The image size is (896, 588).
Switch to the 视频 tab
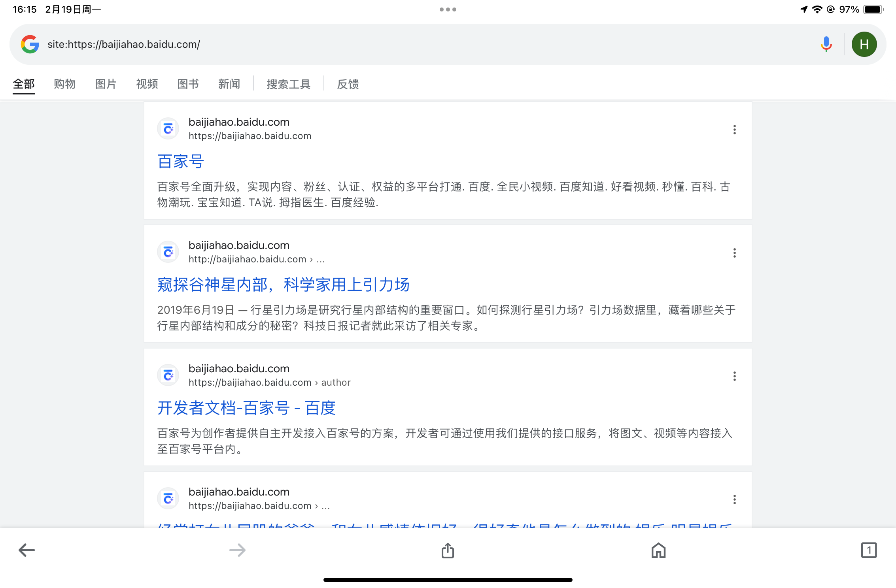[x=147, y=84]
